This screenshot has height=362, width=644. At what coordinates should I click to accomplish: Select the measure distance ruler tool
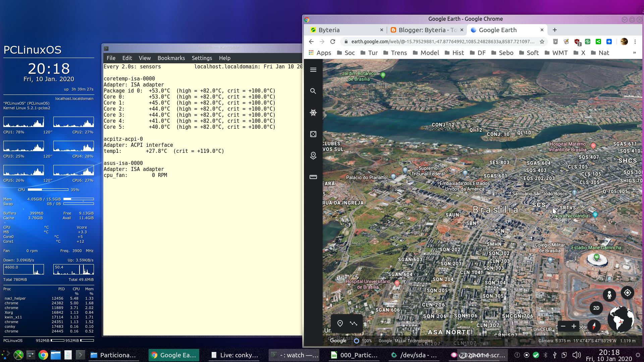coord(313,177)
